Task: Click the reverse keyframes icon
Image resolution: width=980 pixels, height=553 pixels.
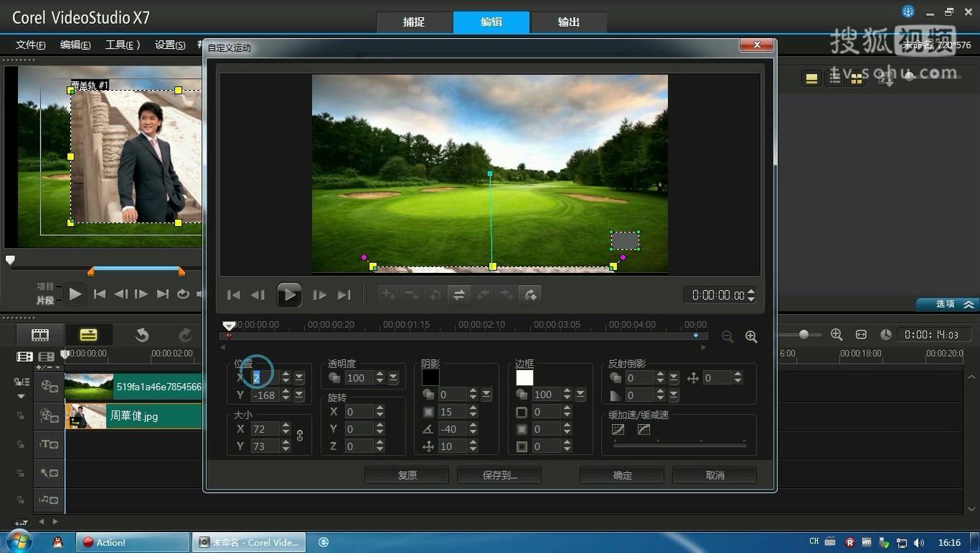Action: [x=435, y=295]
